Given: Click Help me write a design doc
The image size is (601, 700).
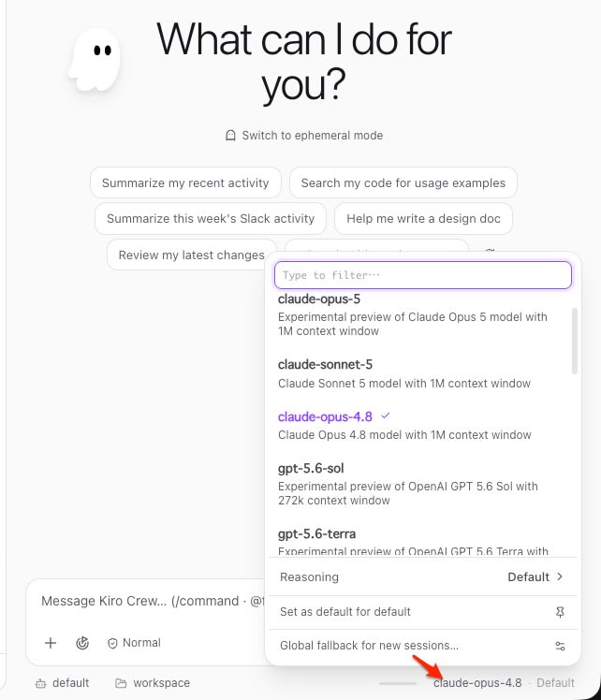Looking at the screenshot, I should pos(423,219).
